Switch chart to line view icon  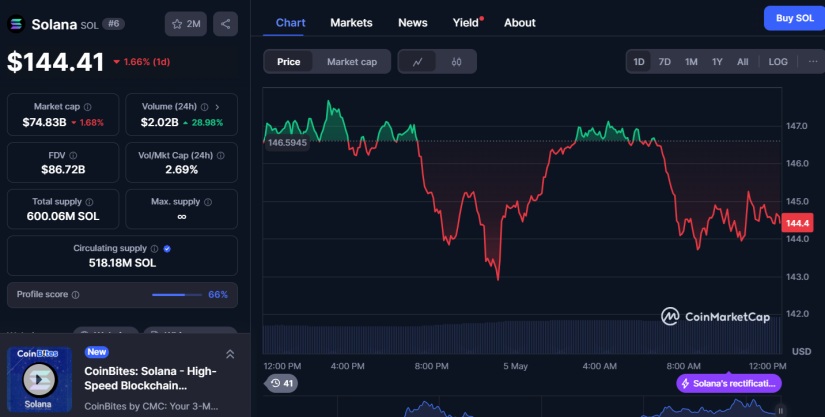(x=417, y=62)
